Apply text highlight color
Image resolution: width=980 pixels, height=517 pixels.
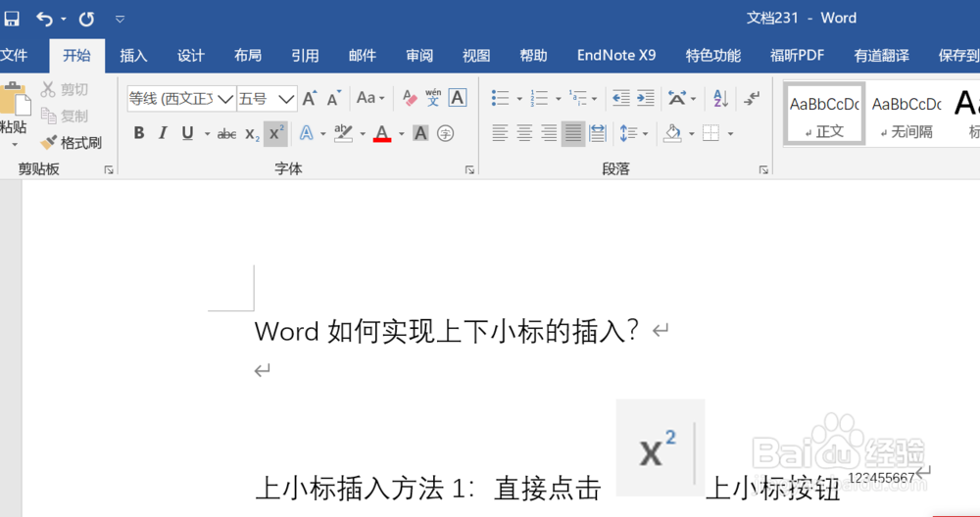pyautogui.click(x=343, y=133)
